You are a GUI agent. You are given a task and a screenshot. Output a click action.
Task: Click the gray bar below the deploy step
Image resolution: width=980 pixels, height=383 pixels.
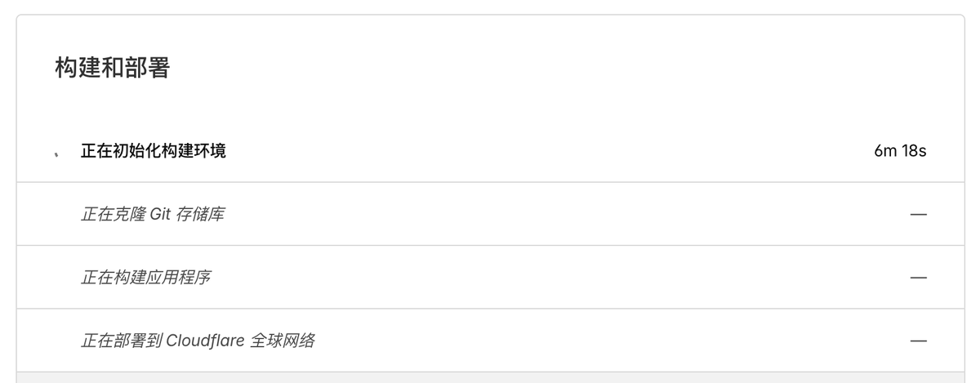coord(490,377)
